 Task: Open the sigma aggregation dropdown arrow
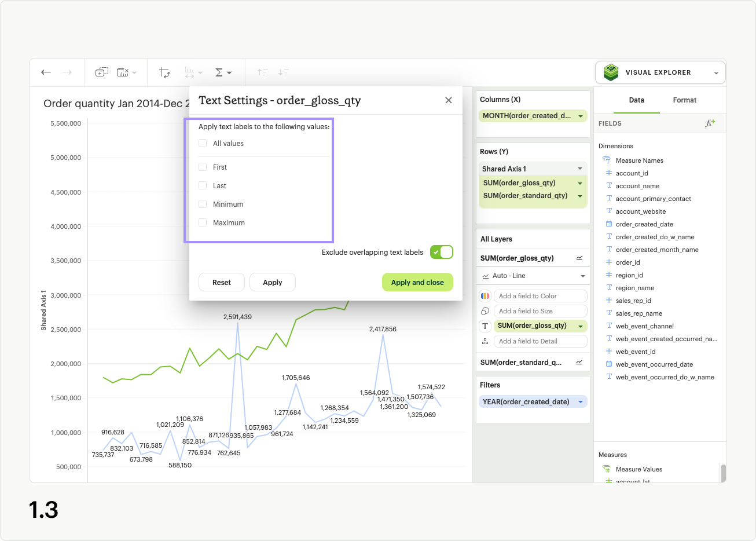[229, 73]
